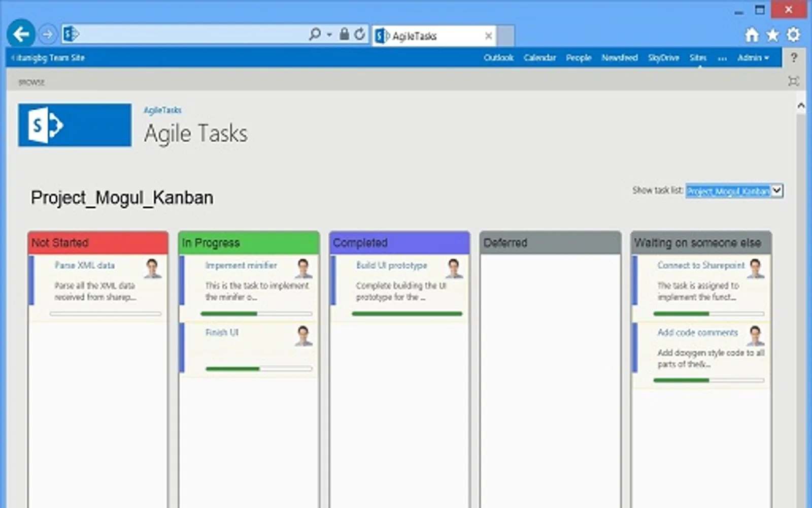Screen dimensions: 812x508
Task: Click progress bar of Finish UI task
Action: tap(259, 369)
